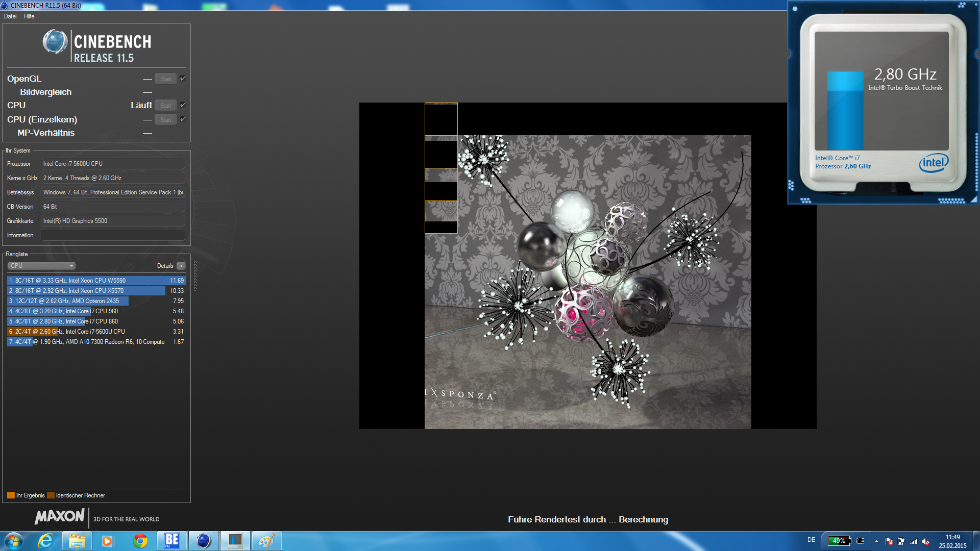Image resolution: width=980 pixels, height=551 pixels.
Task: Click Start button for OpenGL test
Action: 165,79
